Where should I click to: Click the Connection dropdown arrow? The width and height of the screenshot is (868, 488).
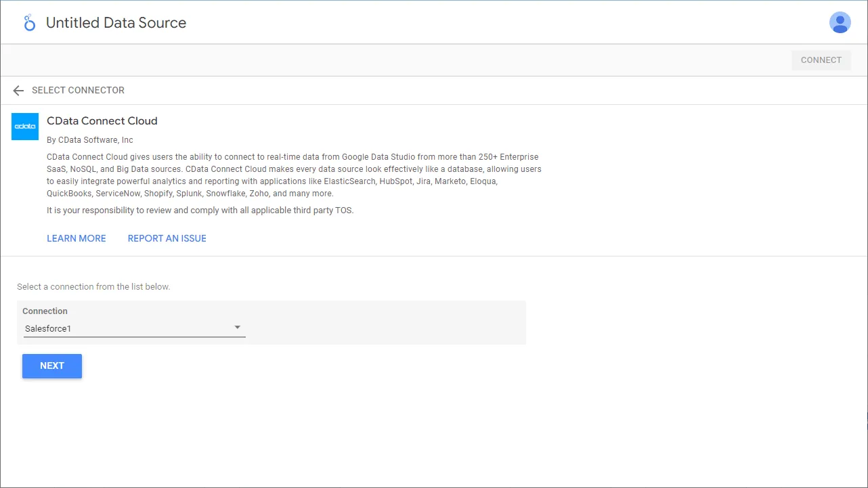(238, 328)
